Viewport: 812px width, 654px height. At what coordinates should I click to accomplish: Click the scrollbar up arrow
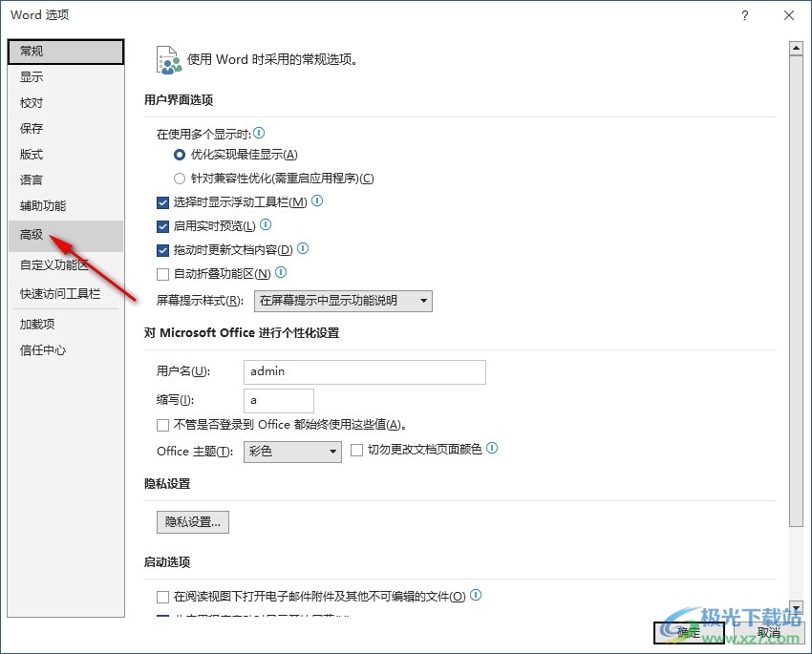coord(796,49)
